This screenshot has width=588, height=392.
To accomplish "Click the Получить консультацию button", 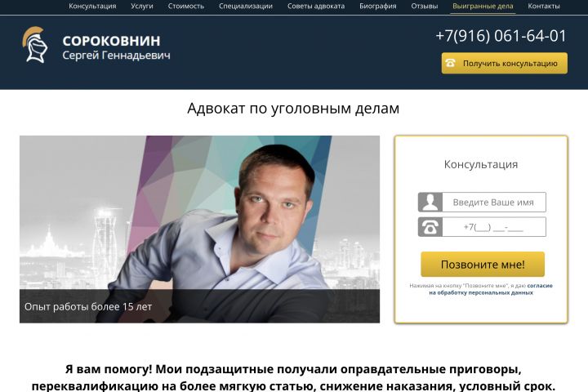I will point(505,63).
